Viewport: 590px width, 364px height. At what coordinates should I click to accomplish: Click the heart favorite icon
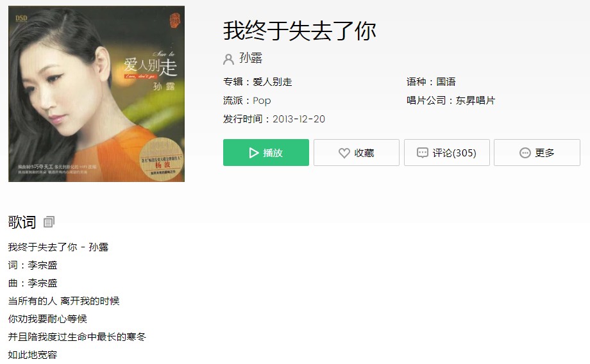[344, 153]
